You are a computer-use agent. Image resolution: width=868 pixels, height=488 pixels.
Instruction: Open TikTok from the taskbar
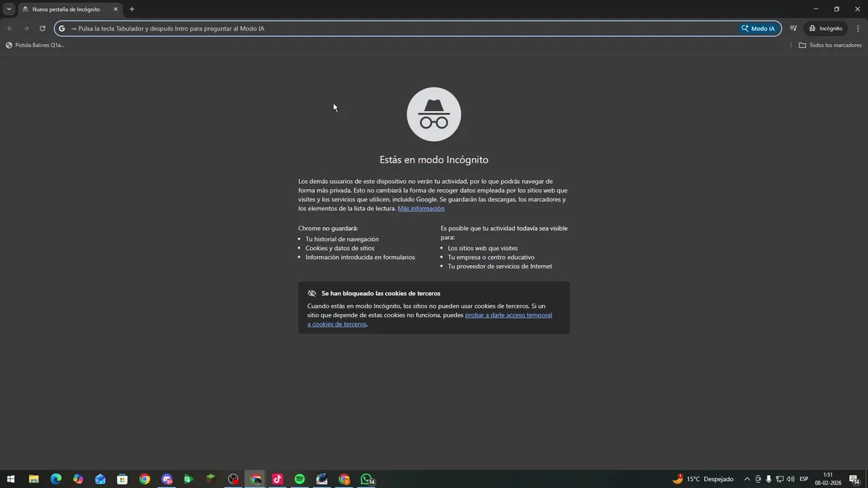(277, 479)
